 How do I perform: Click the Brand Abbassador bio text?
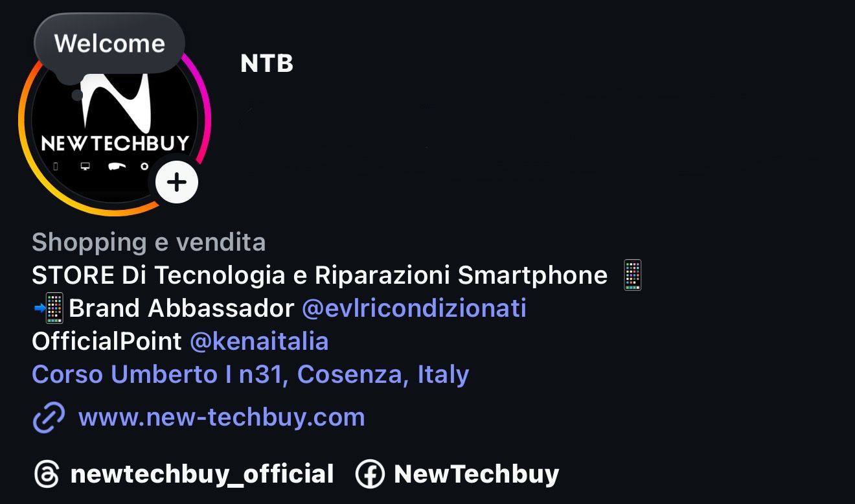tap(181, 308)
